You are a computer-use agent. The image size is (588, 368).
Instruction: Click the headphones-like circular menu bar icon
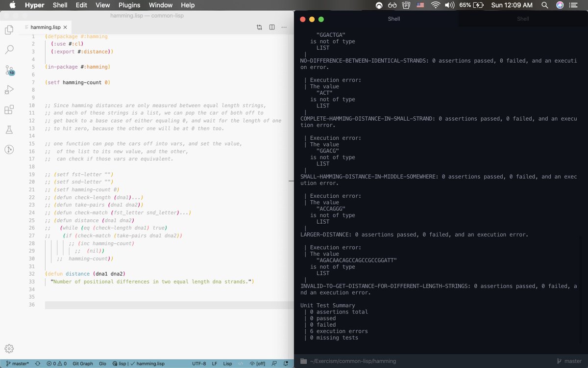pyautogui.click(x=379, y=5)
